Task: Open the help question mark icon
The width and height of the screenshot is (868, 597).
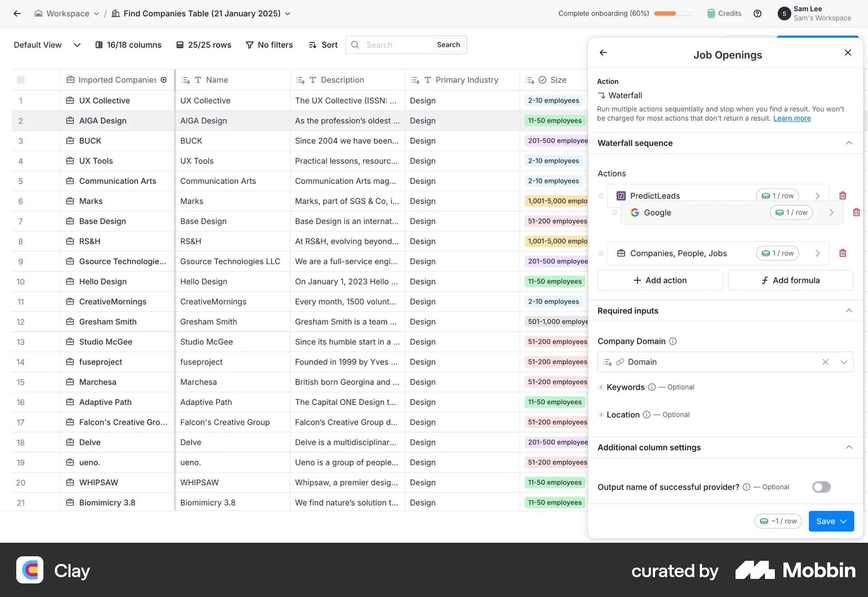Action: [x=757, y=14]
